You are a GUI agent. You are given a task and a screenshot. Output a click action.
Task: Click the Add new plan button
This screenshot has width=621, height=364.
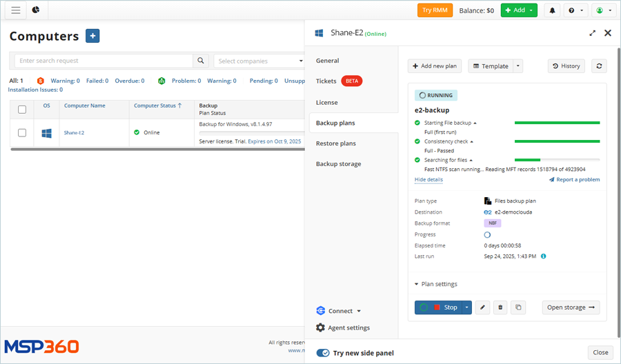pyautogui.click(x=434, y=65)
